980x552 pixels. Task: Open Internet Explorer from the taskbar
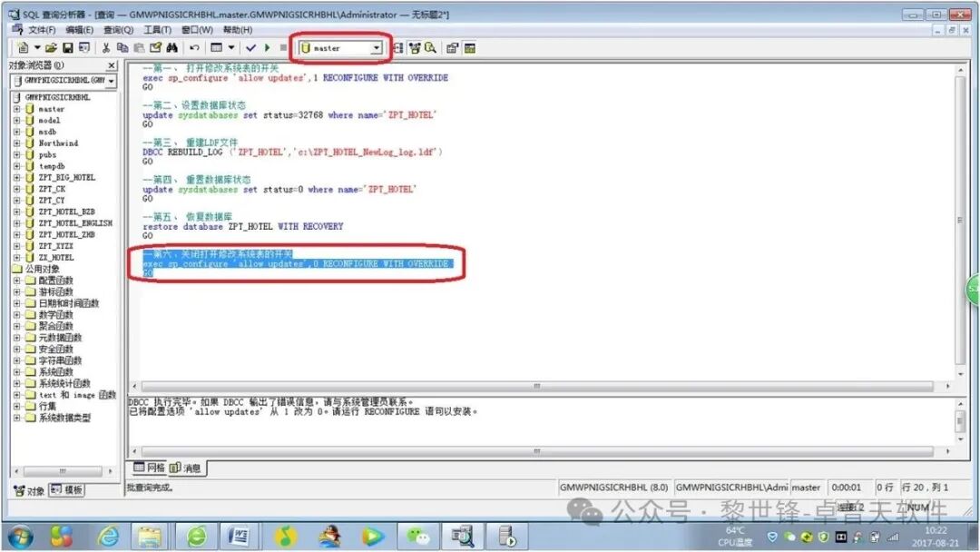(108, 537)
